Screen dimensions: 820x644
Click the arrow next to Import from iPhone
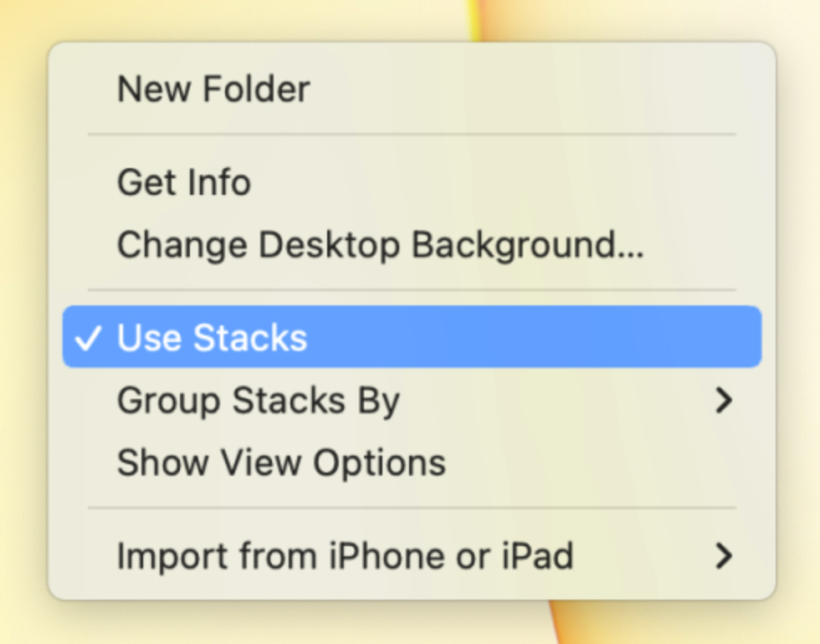point(725,555)
